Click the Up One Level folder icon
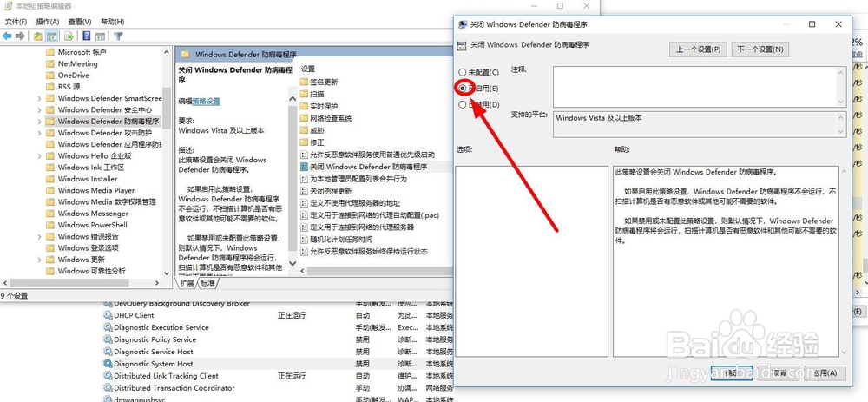The height and width of the screenshot is (402, 868). pos(37,36)
